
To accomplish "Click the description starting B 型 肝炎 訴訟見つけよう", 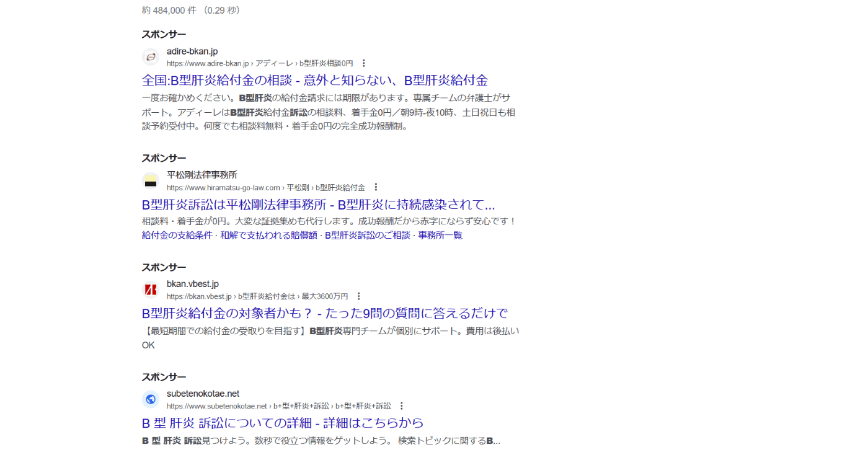I will [321, 441].
